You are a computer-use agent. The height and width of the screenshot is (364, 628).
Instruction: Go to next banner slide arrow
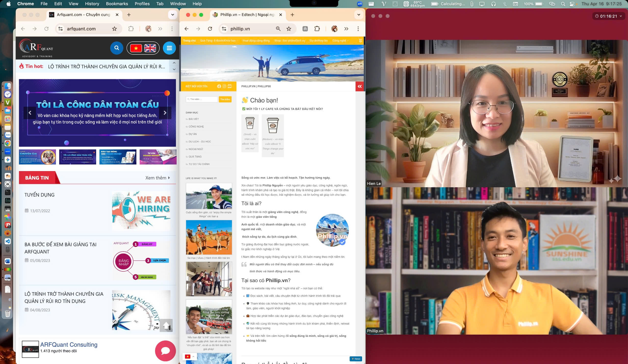click(x=165, y=113)
